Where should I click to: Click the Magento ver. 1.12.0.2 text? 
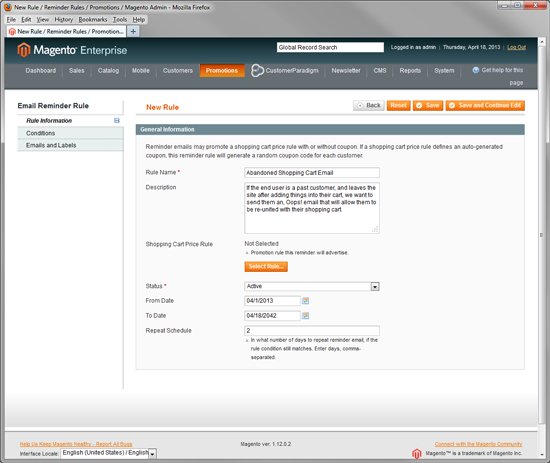(x=266, y=444)
